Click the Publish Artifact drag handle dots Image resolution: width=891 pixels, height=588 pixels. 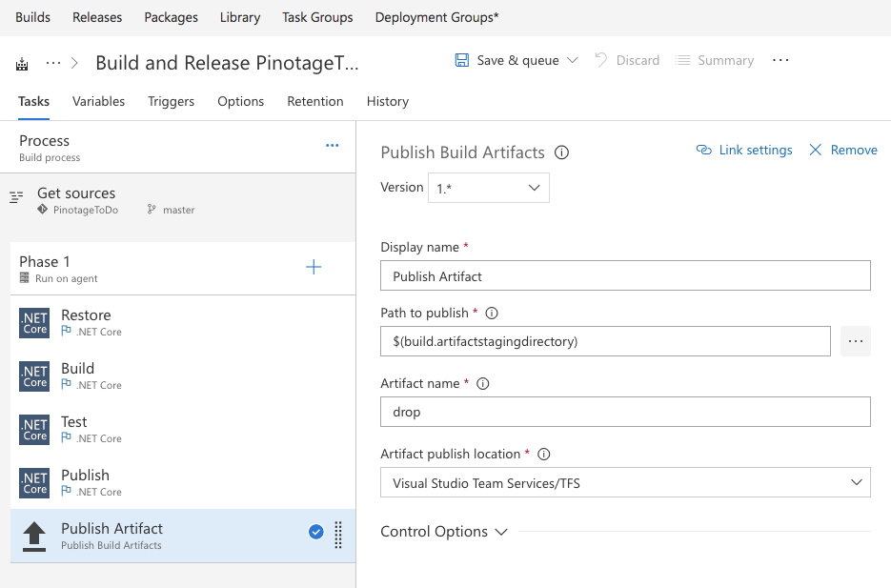(x=338, y=536)
